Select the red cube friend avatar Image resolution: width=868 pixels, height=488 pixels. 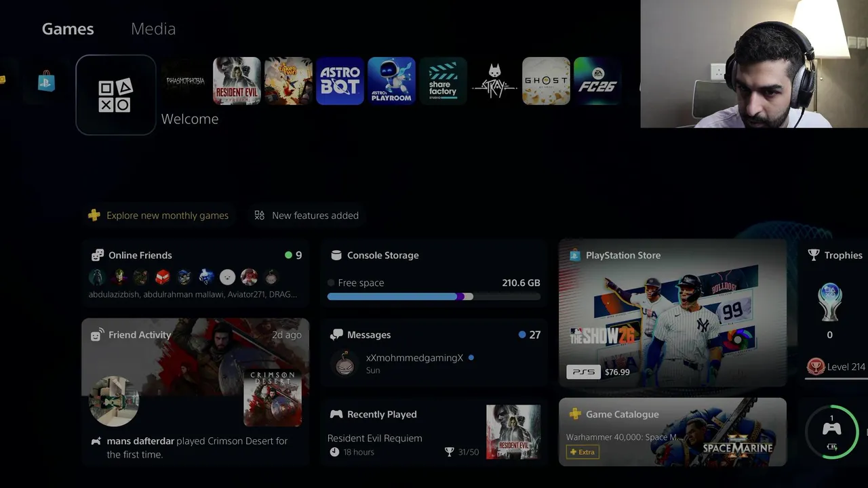pyautogui.click(x=162, y=277)
